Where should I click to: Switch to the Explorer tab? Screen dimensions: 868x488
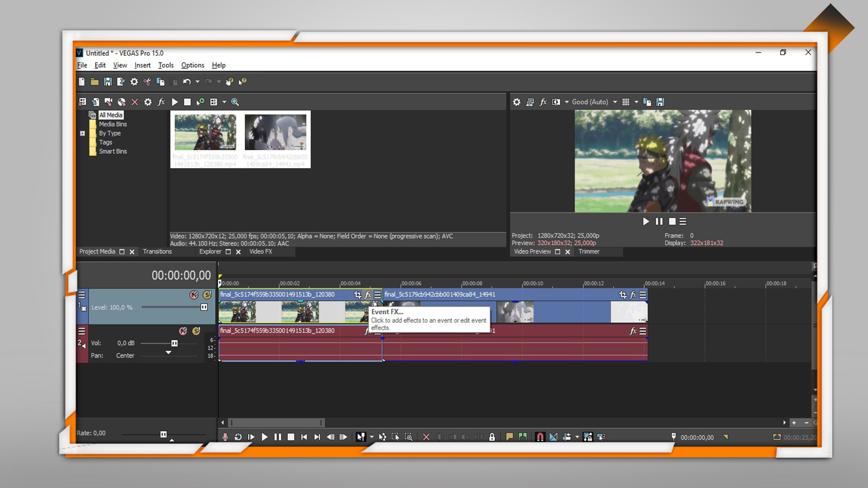[210, 252]
